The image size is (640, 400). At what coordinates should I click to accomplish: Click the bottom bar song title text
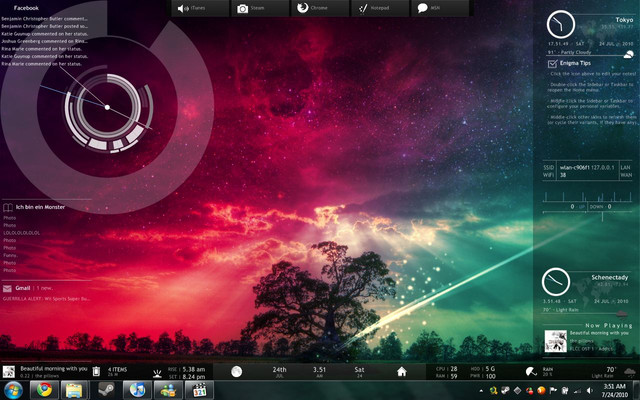[x=54, y=369]
